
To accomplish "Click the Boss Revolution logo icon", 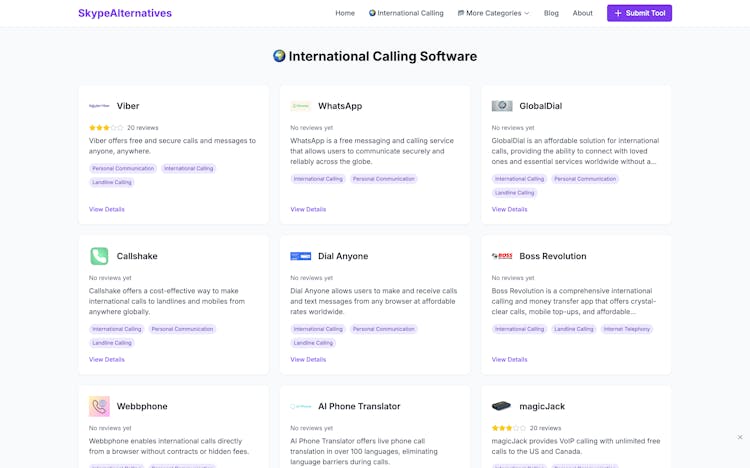I will pos(502,256).
